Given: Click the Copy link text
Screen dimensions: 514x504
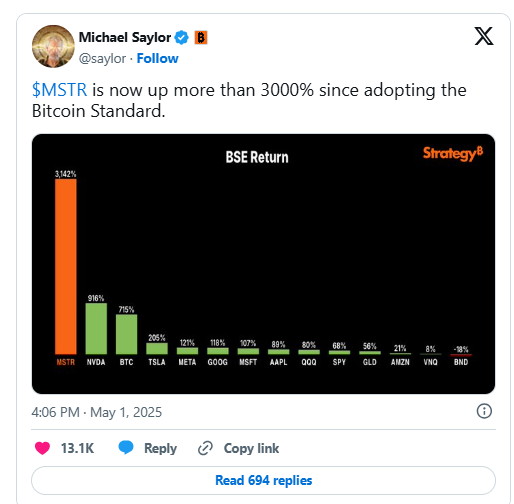Looking at the screenshot, I should pyautogui.click(x=251, y=448).
